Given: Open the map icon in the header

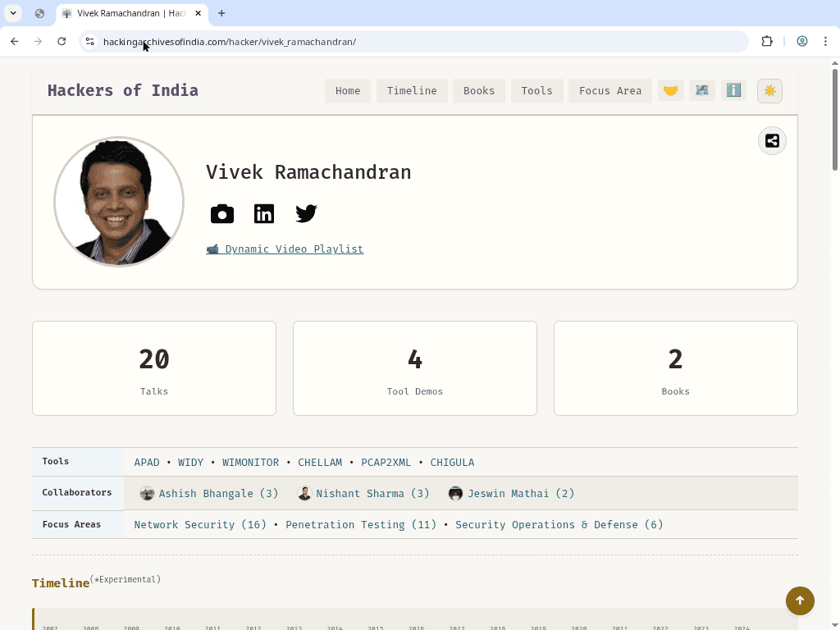Looking at the screenshot, I should click(702, 90).
